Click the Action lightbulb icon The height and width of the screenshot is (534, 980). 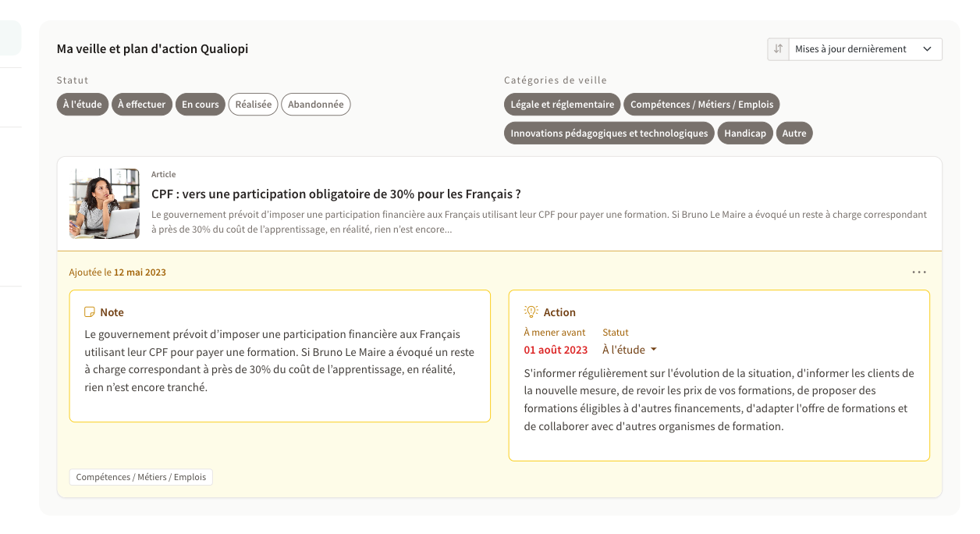(x=531, y=311)
